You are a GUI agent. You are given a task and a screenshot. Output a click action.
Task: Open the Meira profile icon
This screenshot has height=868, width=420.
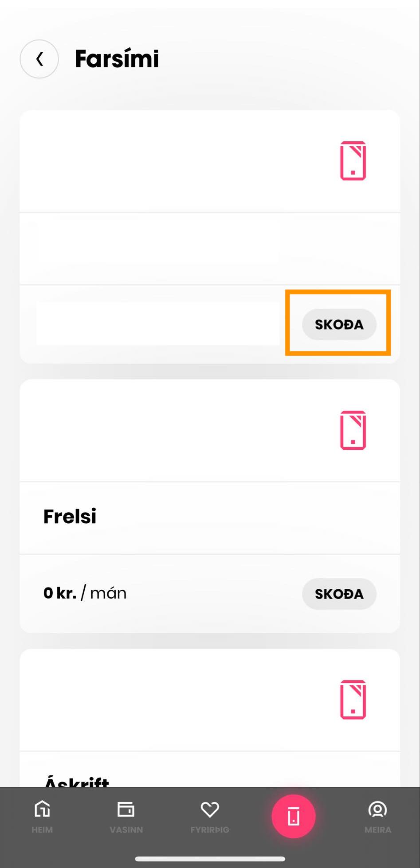(x=377, y=810)
